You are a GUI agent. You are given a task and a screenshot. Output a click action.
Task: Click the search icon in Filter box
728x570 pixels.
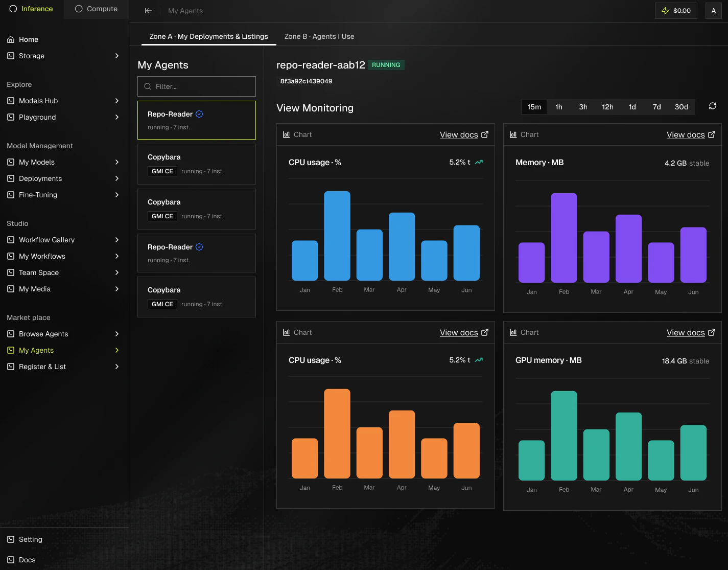pos(148,86)
